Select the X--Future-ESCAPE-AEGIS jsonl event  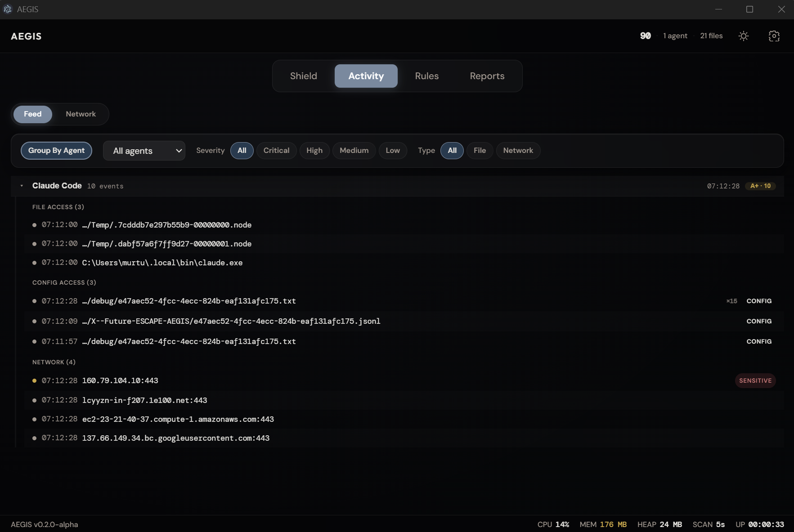pyautogui.click(x=404, y=321)
